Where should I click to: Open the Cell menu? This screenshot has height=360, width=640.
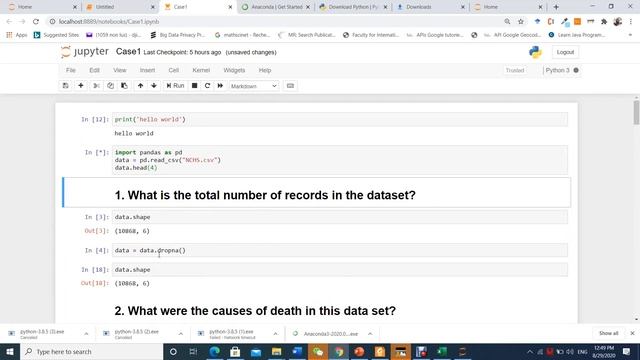173,70
